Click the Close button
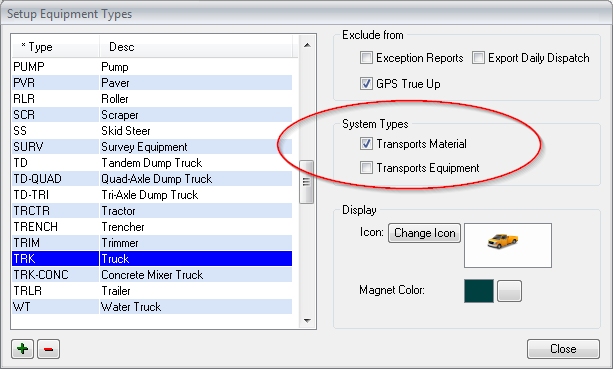This screenshot has width=613, height=369. pyautogui.click(x=563, y=349)
